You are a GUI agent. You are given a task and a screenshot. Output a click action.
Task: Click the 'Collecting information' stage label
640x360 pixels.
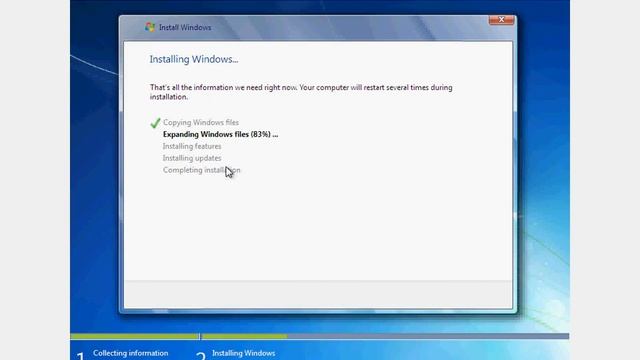(x=131, y=353)
